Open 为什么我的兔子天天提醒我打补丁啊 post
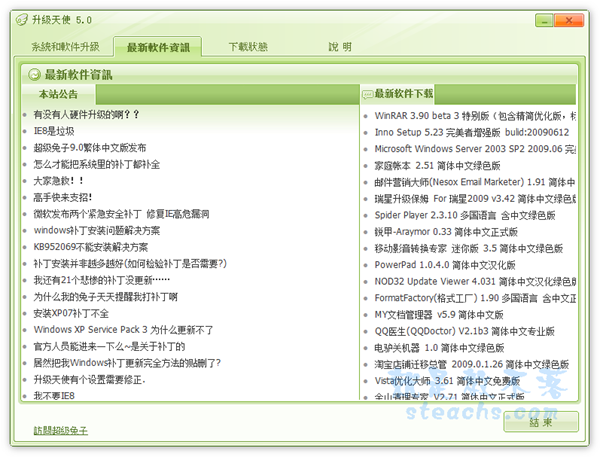Screen dimensions: 600x457 click(x=105, y=297)
